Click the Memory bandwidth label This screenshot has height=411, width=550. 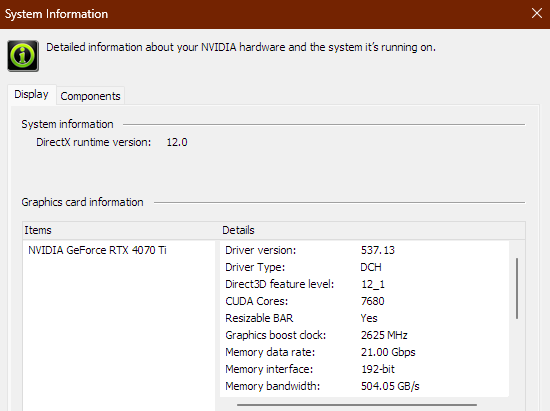(273, 386)
